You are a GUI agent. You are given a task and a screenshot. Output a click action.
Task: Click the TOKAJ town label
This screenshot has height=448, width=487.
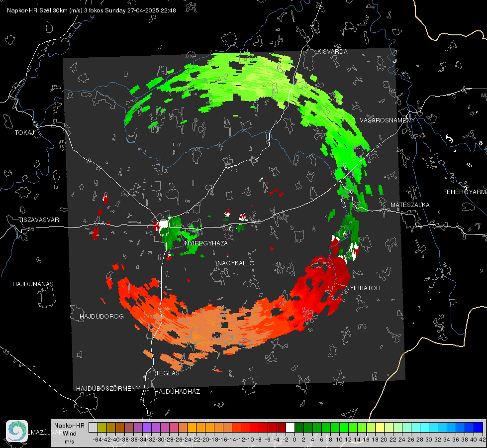[24, 133]
